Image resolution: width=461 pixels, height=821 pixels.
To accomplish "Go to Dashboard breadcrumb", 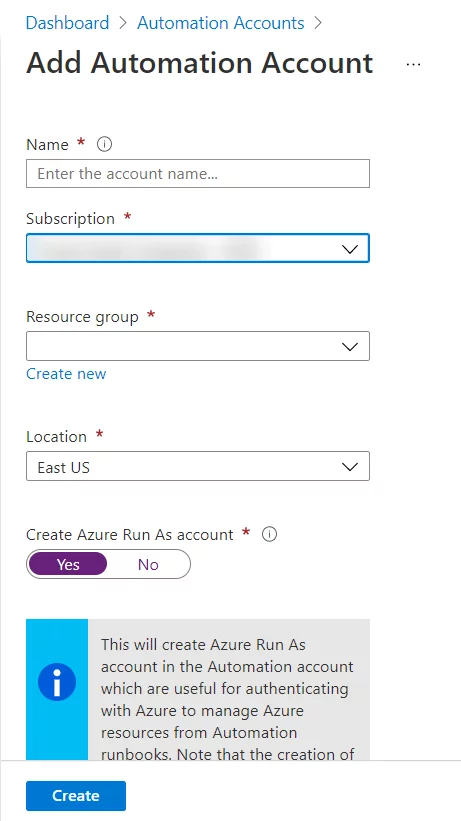I will 68,23.
